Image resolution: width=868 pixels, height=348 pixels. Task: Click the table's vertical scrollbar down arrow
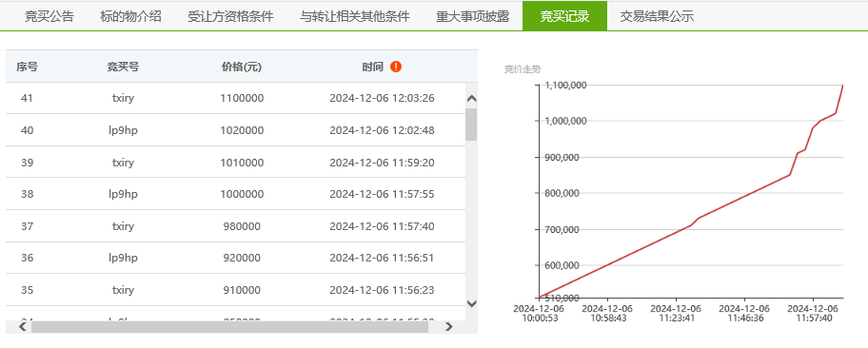[472, 303]
